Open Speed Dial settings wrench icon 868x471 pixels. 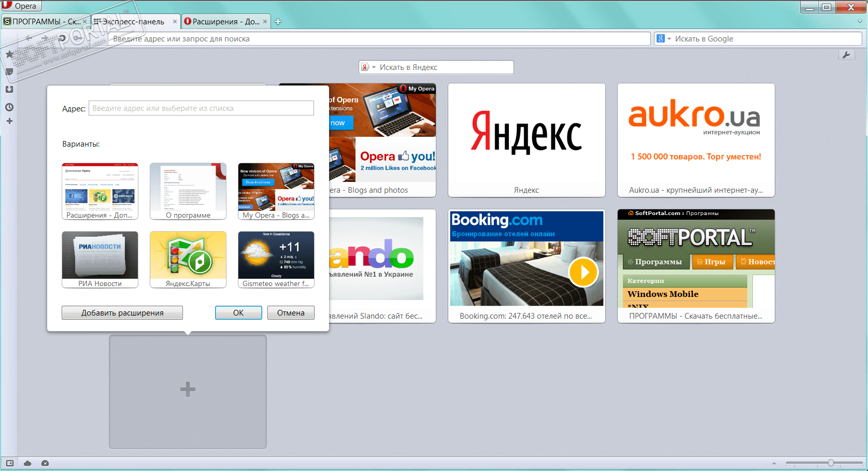(x=846, y=55)
